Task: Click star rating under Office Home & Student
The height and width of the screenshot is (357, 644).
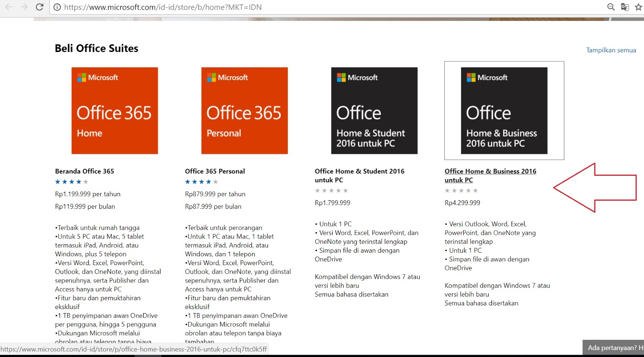Action: point(331,191)
